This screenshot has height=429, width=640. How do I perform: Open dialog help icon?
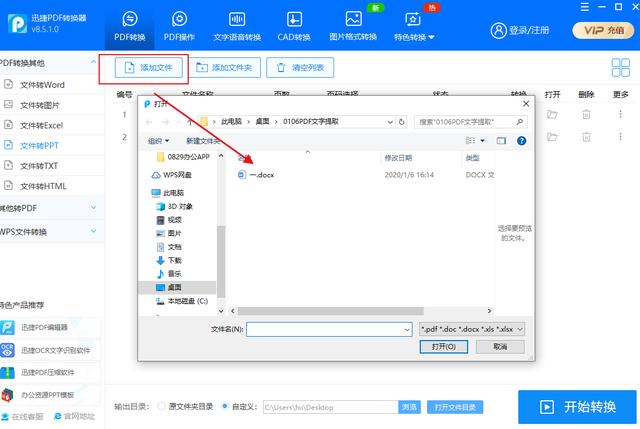pyautogui.click(x=521, y=141)
